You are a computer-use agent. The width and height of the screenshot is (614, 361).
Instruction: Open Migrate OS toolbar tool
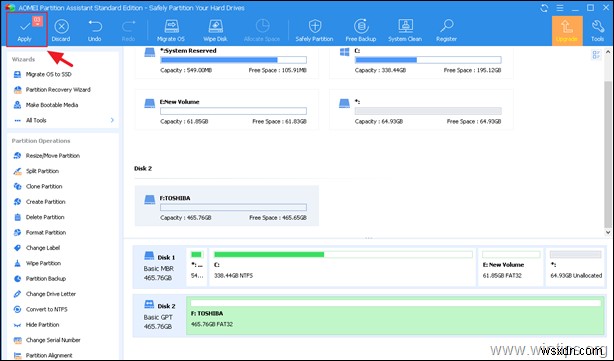click(x=171, y=31)
